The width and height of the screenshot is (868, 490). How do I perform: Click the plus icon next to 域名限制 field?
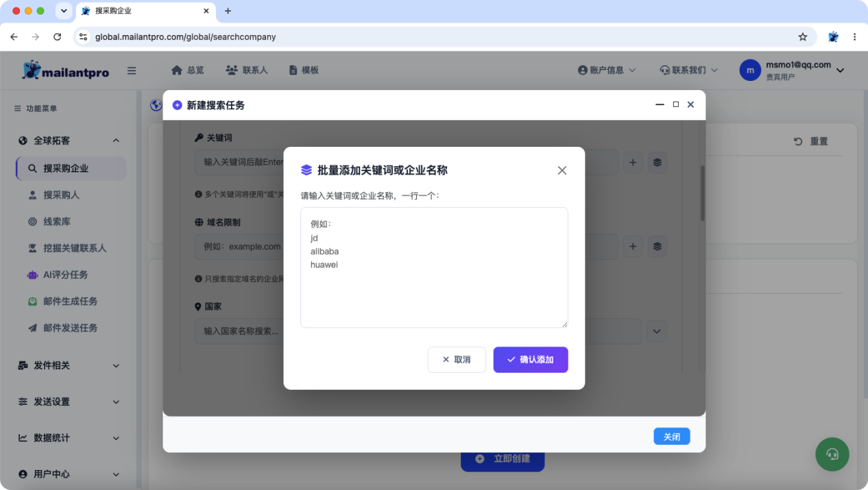pos(633,246)
